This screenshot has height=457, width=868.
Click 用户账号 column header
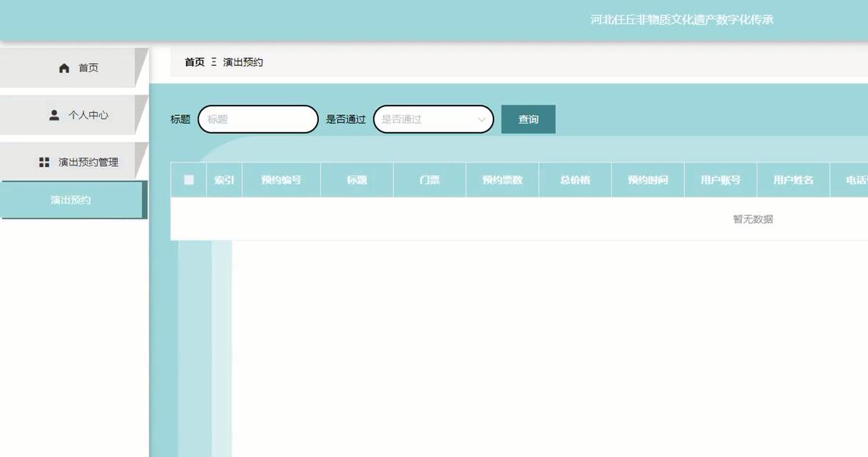(x=721, y=180)
